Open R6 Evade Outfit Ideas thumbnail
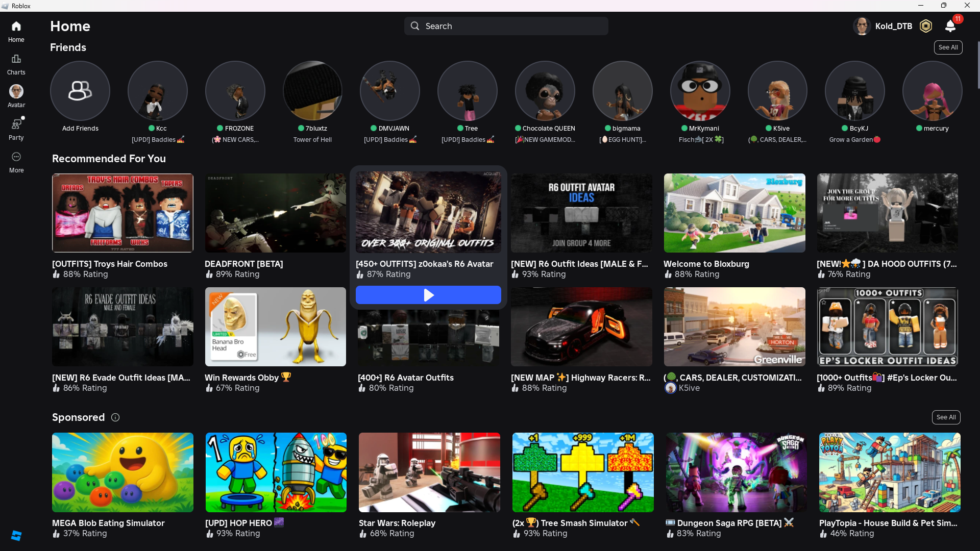Image resolution: width=980 pixels, height=551 pixels. tap(122, 327)
